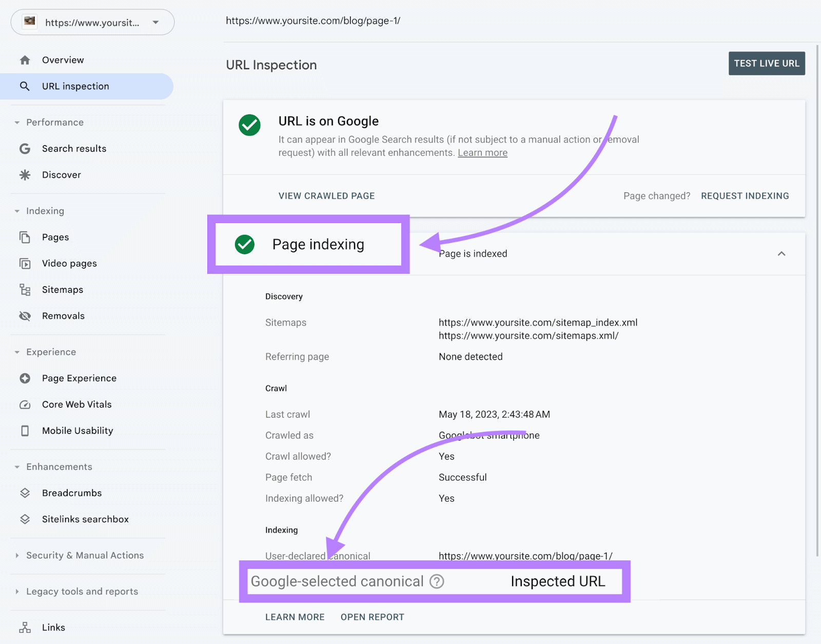The image size is (821, 644).
Task: Click the Page Experience icon
Action: pos(25,378)
